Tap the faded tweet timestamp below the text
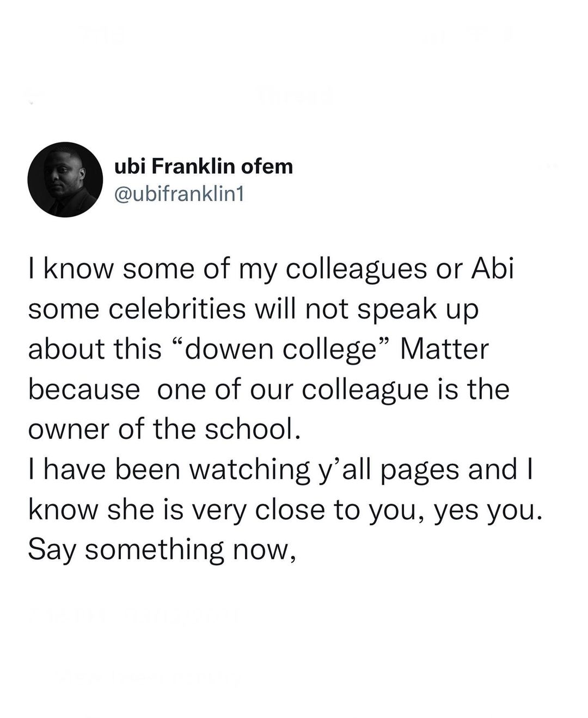This screenshot has height=718, width=588. [x=132, y=615]
